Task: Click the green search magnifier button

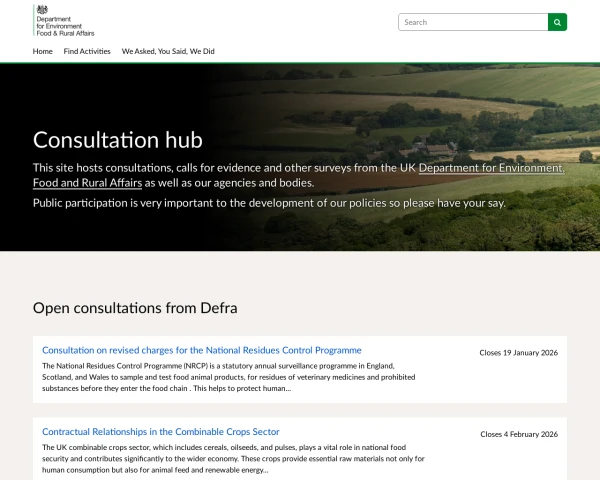Action: coord(557,22)
